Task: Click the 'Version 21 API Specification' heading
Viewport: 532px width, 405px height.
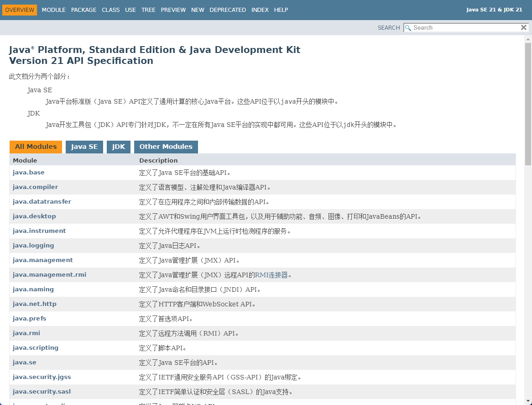Action: 81,61
